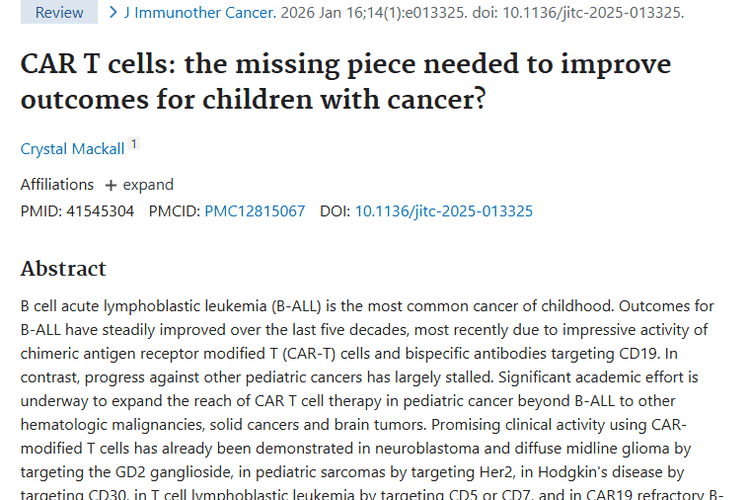Click the article title heading
This screenshot has width=750, height=500.
click(346, 82)
